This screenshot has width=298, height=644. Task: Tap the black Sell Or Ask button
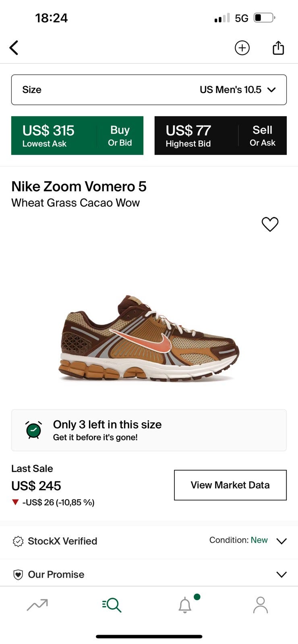coord(221,136)
